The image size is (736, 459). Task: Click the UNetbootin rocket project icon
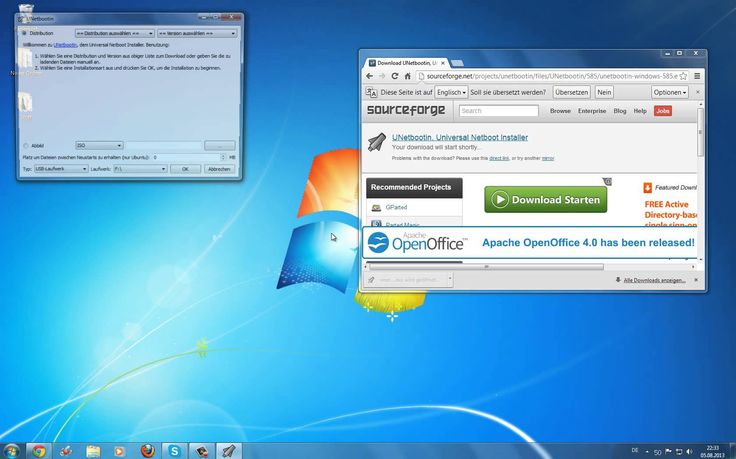click(x=376, y=142)
